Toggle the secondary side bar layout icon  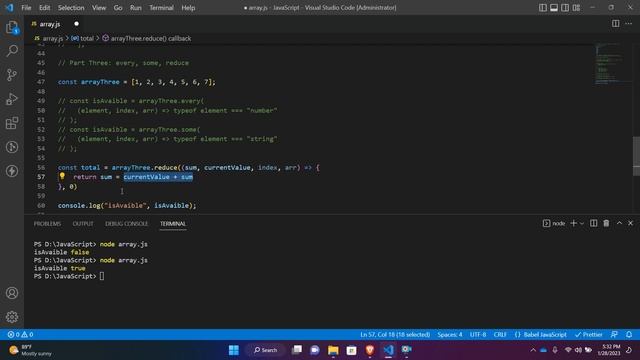coord(565,8)
